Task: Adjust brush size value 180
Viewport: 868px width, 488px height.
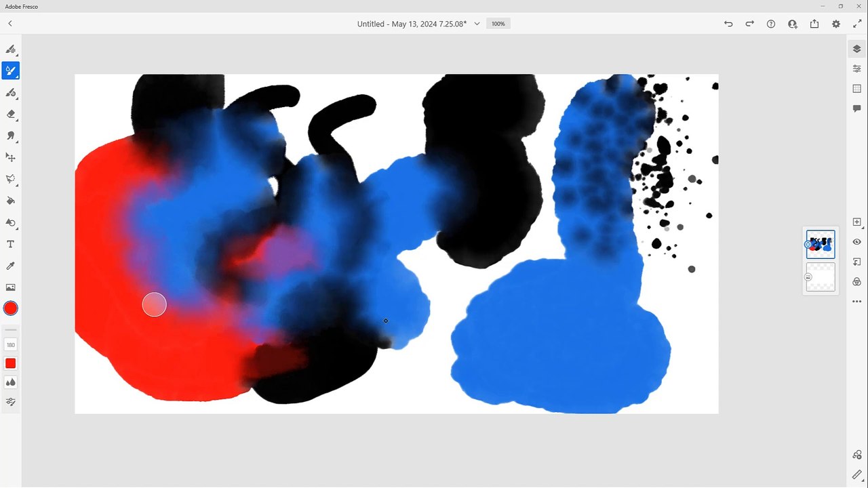Action: [11, 345]
